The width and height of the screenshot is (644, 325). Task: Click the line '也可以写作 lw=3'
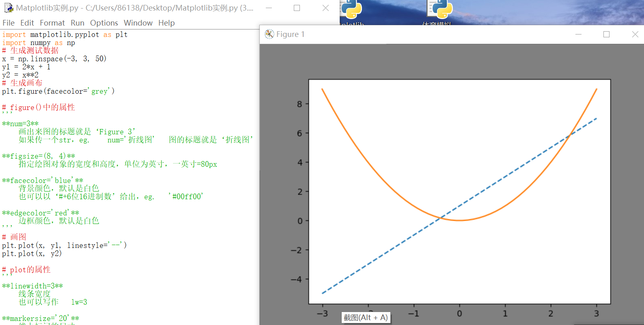[x=53, y=302]
